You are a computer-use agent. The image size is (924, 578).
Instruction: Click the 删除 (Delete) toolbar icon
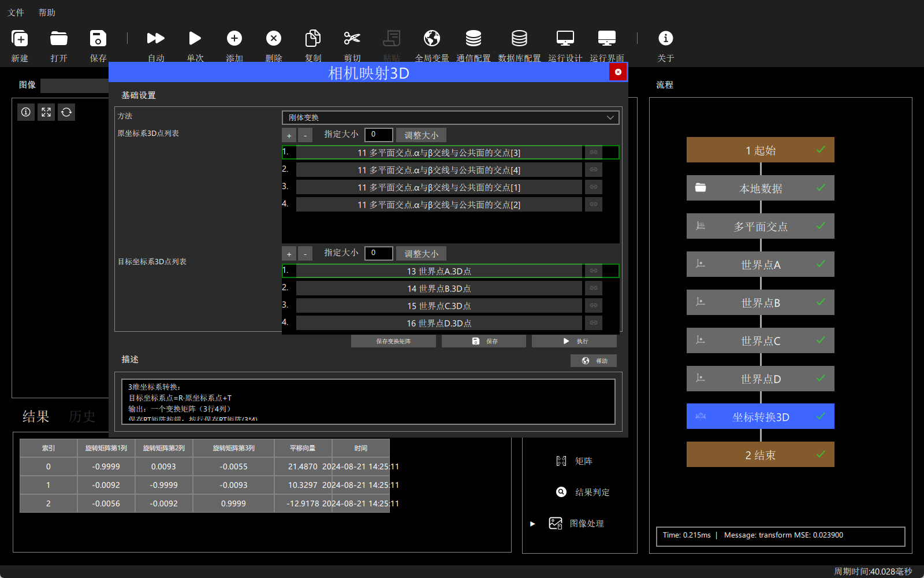274,39
